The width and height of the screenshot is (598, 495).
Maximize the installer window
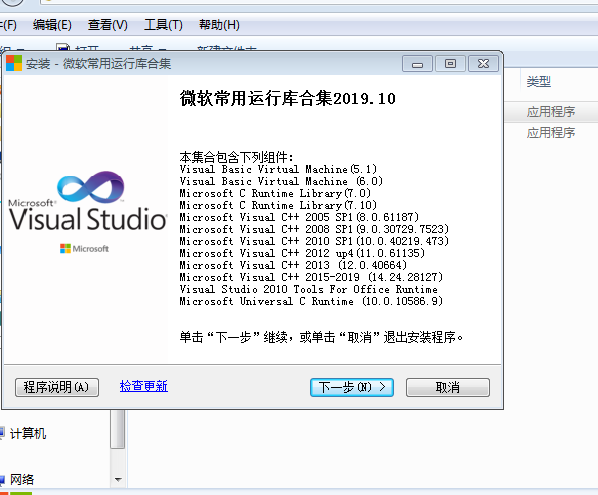[450, 64]
